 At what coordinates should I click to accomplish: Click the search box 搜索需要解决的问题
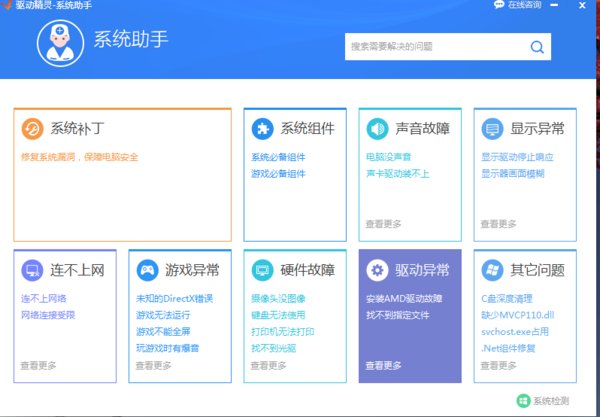tap(448, 47)
